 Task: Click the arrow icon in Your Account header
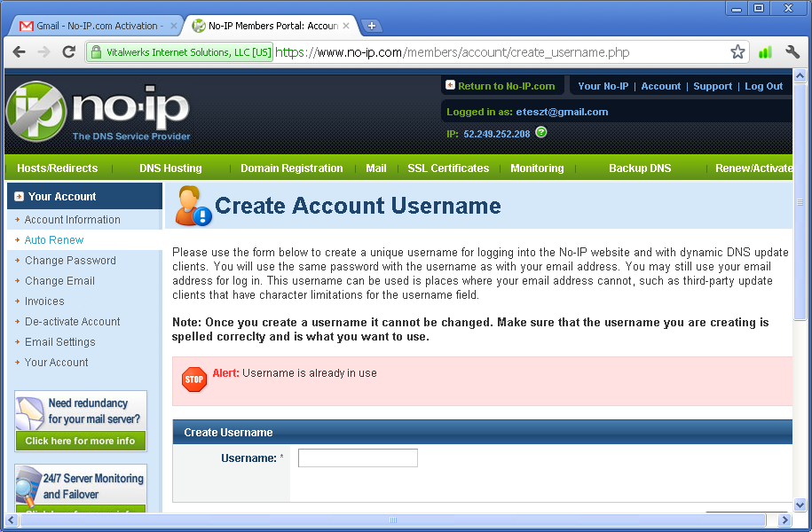[20, 197]
